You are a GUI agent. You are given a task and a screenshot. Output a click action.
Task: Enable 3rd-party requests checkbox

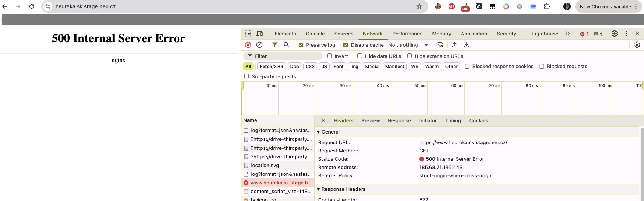tap(247, 76)
